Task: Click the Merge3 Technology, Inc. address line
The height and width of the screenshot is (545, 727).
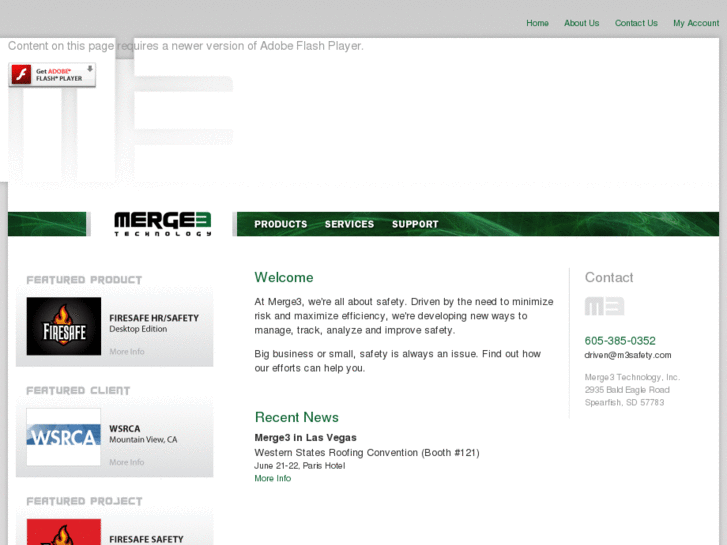Action: 632,377
